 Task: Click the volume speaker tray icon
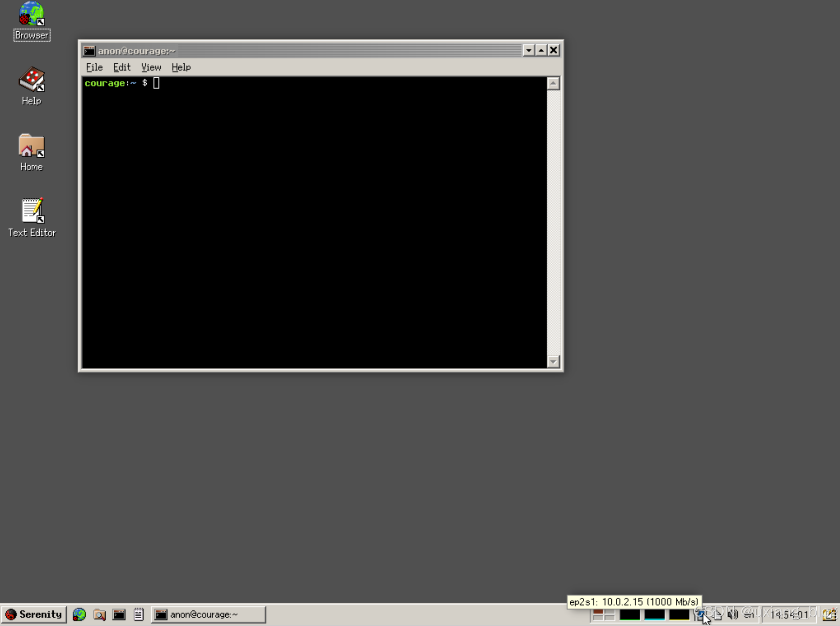click(733, 615)
